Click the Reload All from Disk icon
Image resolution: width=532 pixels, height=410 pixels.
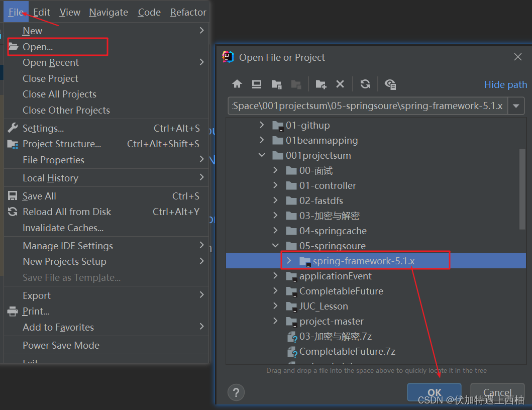(x=13, y=212)
